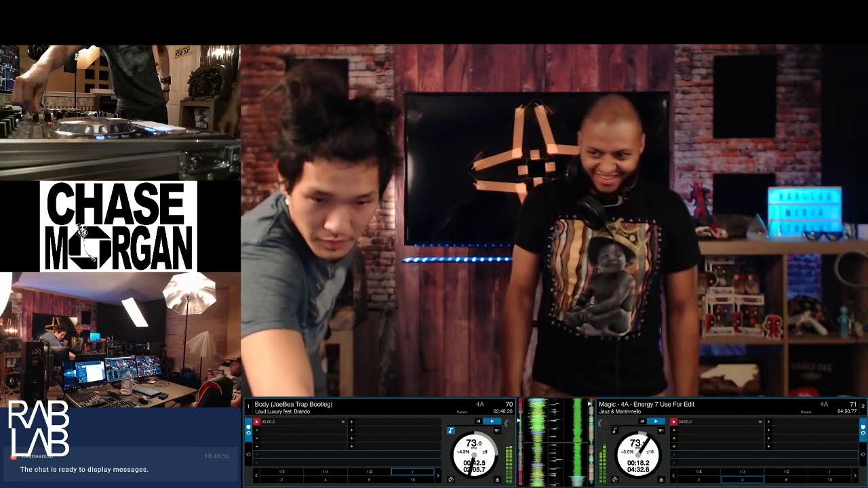
Task: Toggle deck 2 key lock music note
Action: (614, 430)
